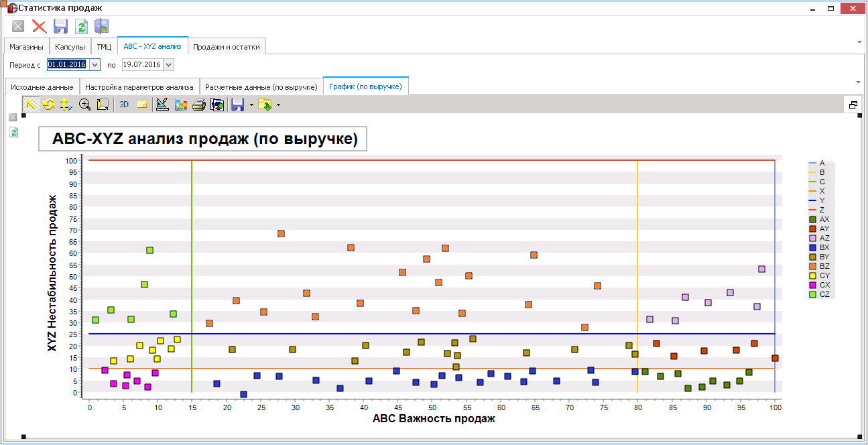Click the grey X cancel icon in top toolbar
The width and height of the screenshot is (868, 445).
coord(18,27)
